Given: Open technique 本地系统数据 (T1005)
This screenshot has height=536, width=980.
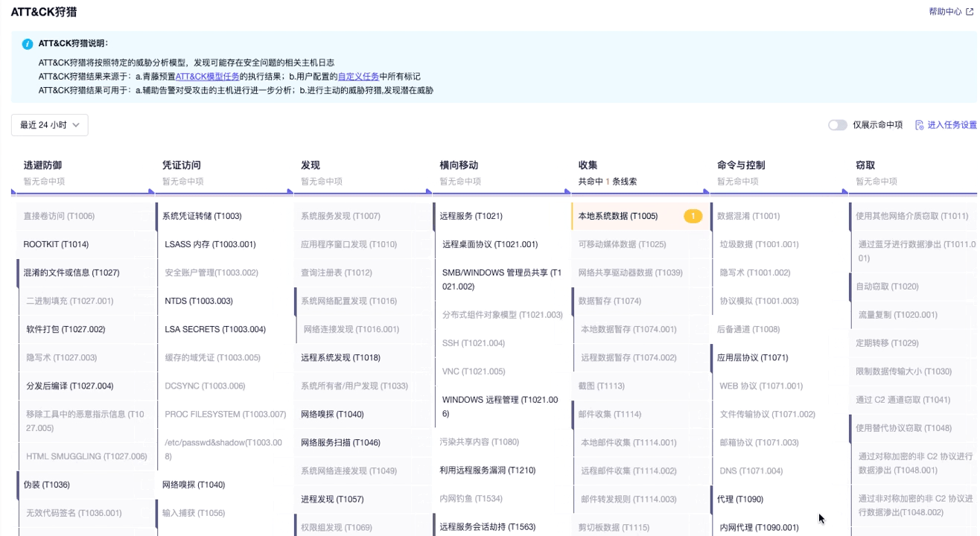Looking at the screenshot, I should (x=618, y=217).
